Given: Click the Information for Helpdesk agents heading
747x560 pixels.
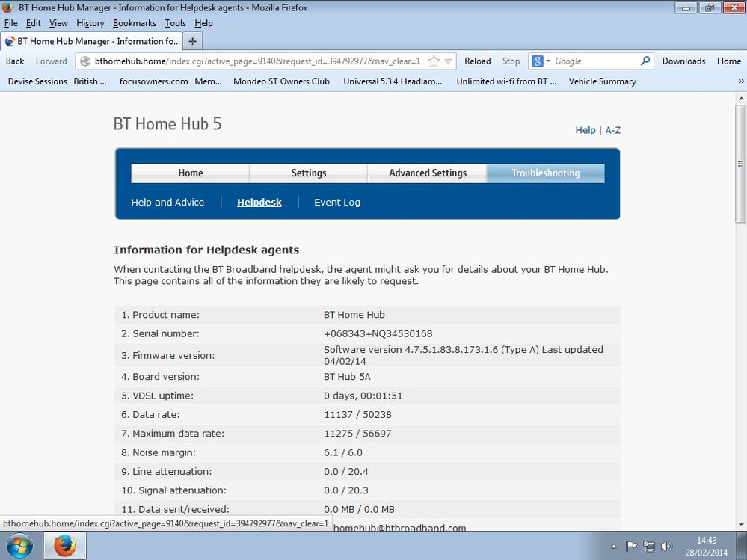Looking at the screenshot, I should (x=206, y=250).
